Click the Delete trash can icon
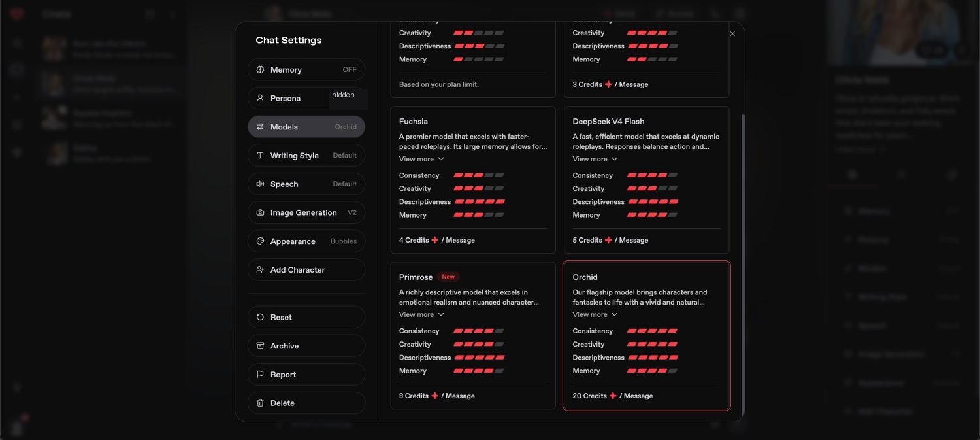Screen dimensions: 980x440 click(260, 403)
